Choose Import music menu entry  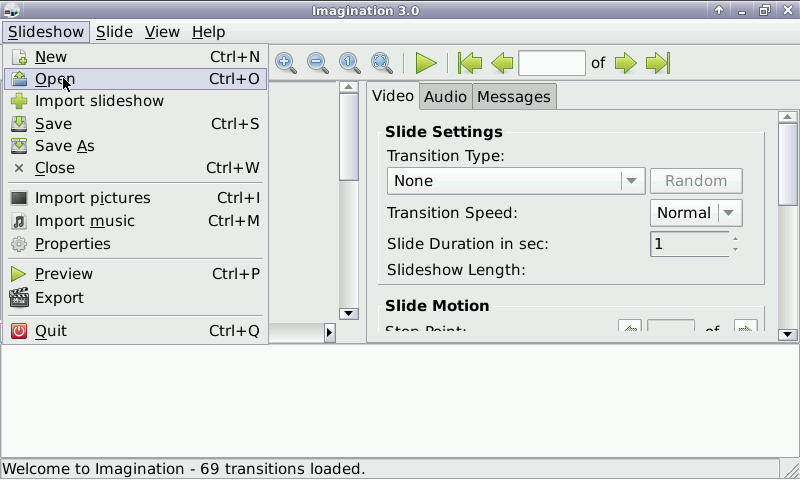pyautogui.click(x=135, y=221)
